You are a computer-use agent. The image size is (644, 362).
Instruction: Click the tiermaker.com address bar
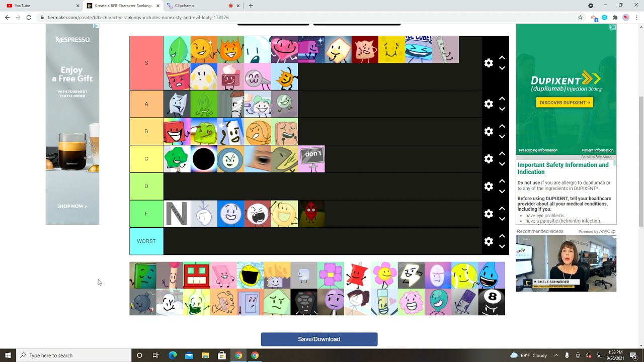[307, 17]
